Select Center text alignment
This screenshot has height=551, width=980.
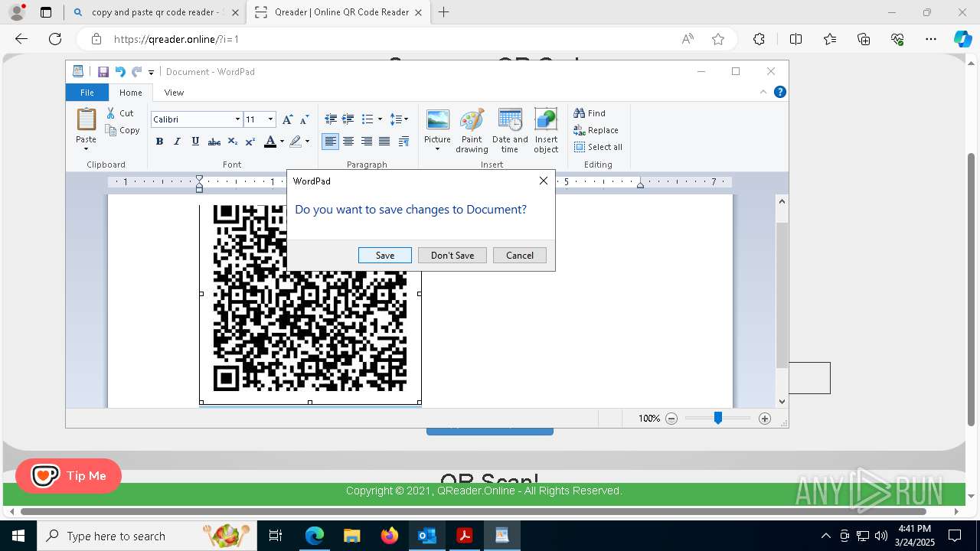pos(348,142)
